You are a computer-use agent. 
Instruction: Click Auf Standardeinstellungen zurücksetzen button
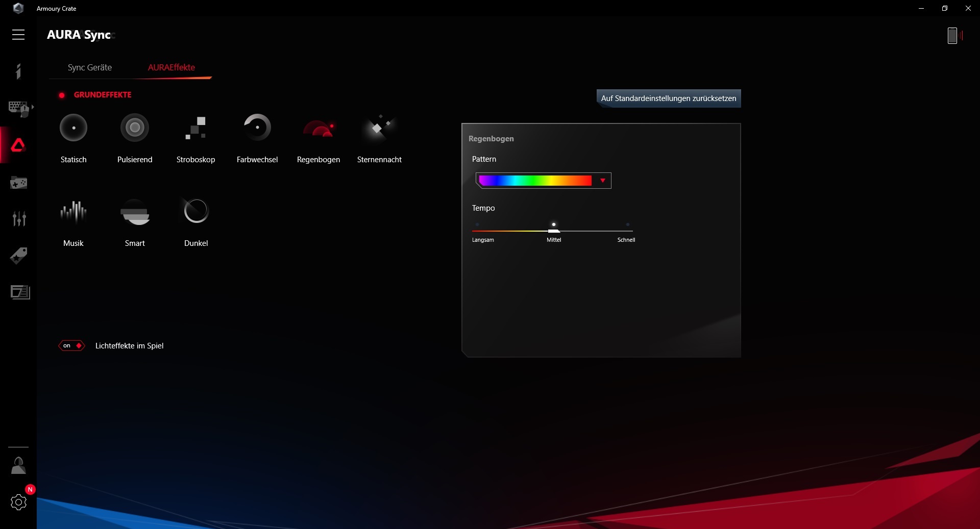(x=669, y=98)
